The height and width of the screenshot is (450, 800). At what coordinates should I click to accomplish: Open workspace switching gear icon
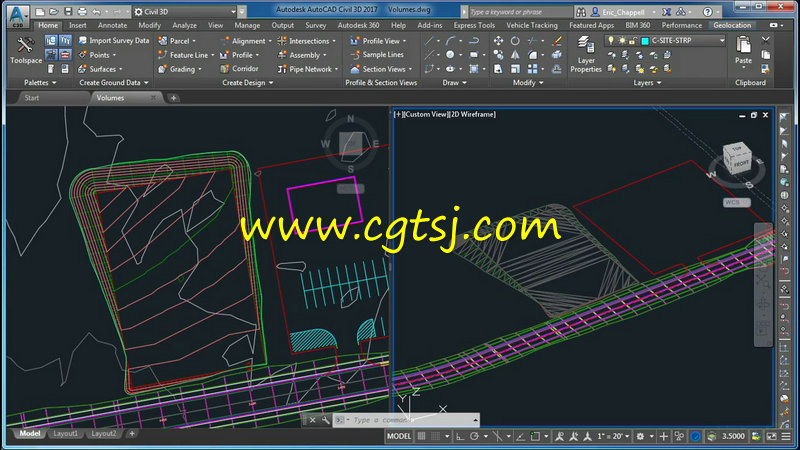[x=640, y=436]
